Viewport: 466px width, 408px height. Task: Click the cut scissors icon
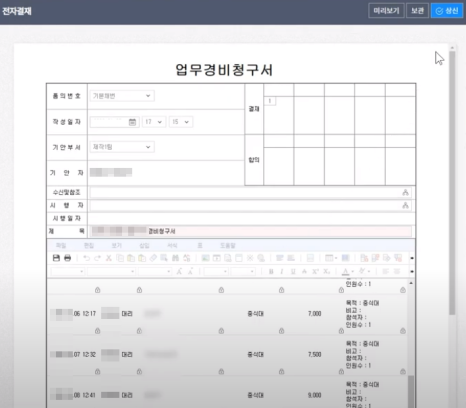(109, 258)
